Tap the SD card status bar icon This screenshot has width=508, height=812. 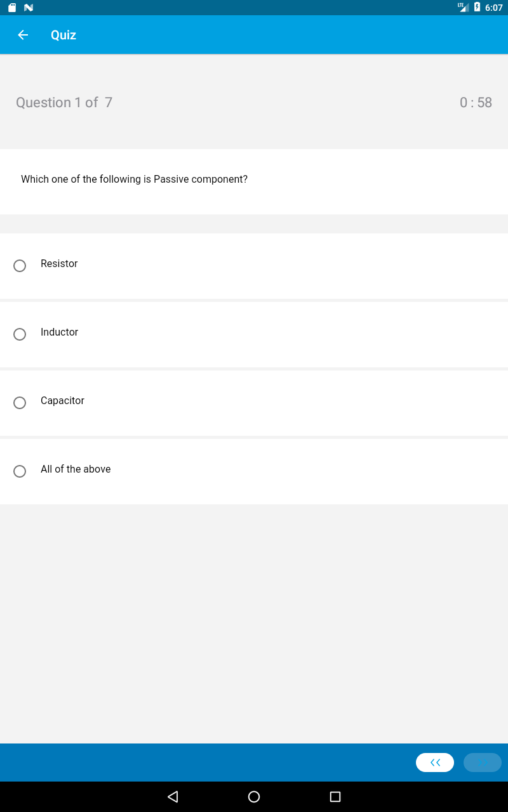coord(12,8)
